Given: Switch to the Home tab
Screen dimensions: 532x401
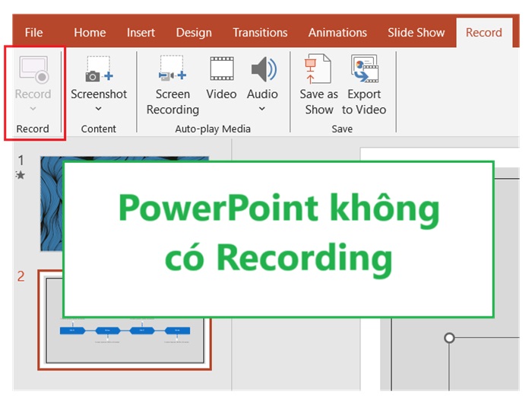Looking at the screenshot, I should coord(90,33).
